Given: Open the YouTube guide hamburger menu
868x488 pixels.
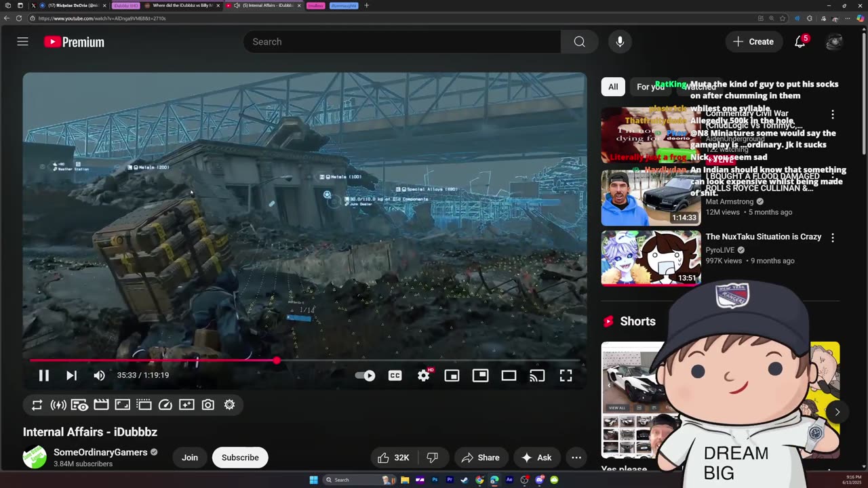Looking at the screenshot, I should coord(22,41).
